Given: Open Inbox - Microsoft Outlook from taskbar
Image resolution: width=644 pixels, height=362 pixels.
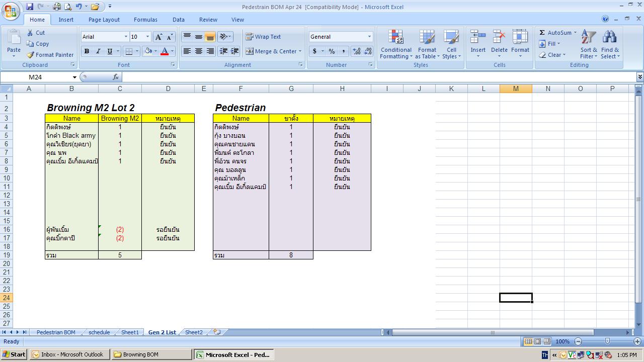Looking at the screenshot, I should pos(68,354).
